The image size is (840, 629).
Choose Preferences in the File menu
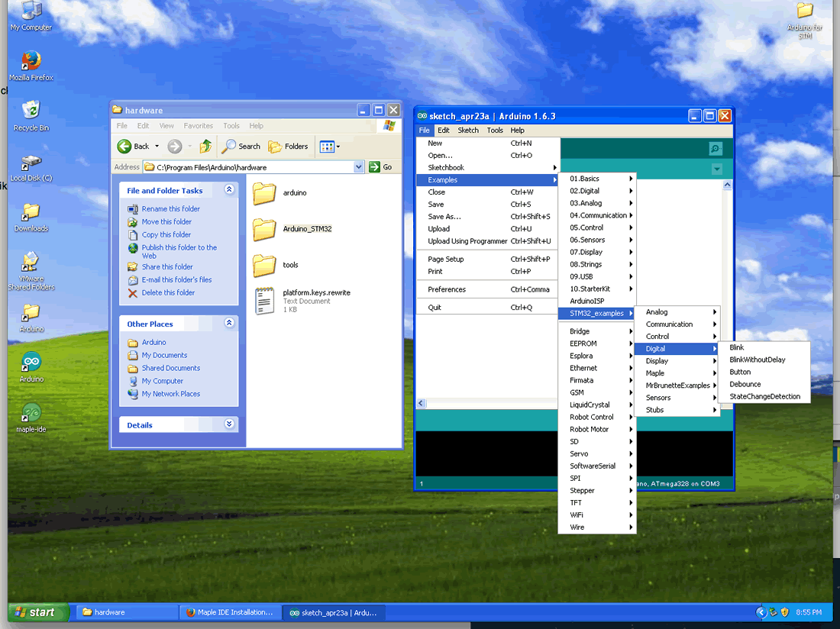[x=487, y=289]
